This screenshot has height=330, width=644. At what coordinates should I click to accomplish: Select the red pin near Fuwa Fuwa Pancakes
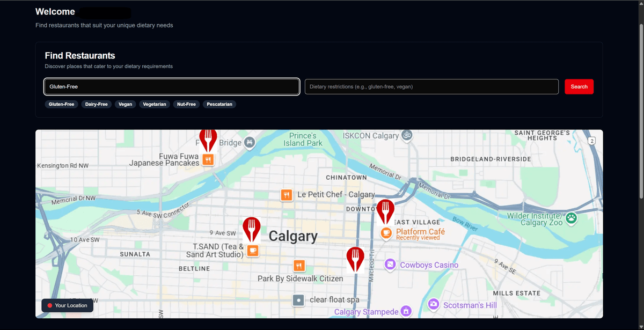coord(208,140)
